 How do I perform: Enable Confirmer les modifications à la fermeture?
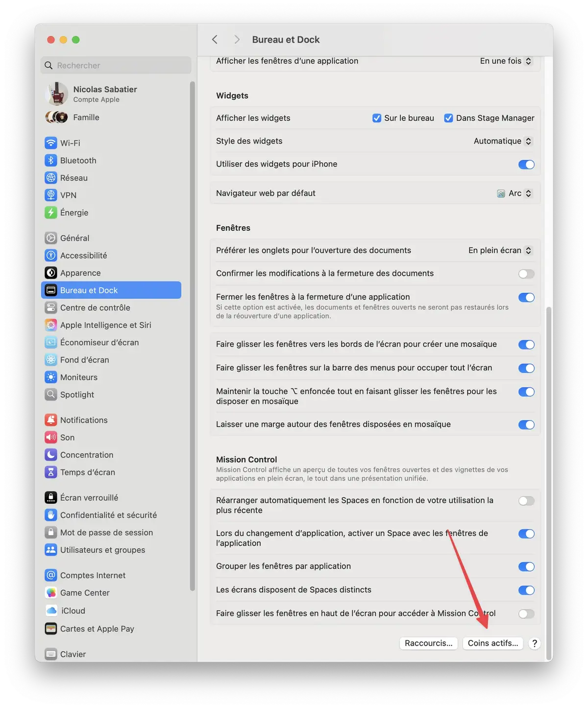pyautogui.click(x=526, y=273)
